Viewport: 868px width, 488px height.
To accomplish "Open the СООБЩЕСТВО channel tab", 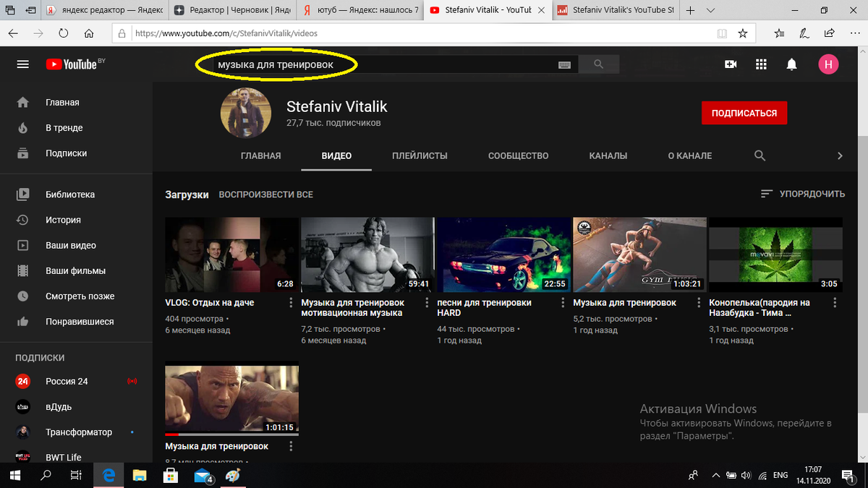I will [x=518, y=155].
